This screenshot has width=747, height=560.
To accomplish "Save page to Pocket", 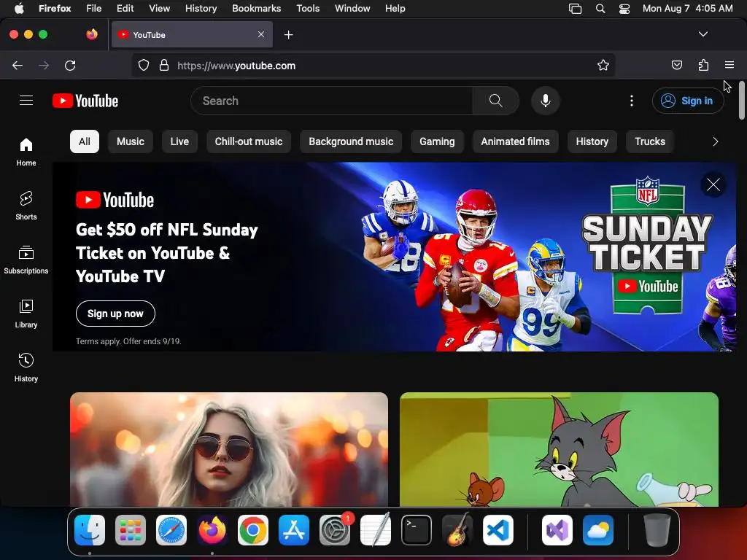I will pyautogui.click(x=676, y=65).
